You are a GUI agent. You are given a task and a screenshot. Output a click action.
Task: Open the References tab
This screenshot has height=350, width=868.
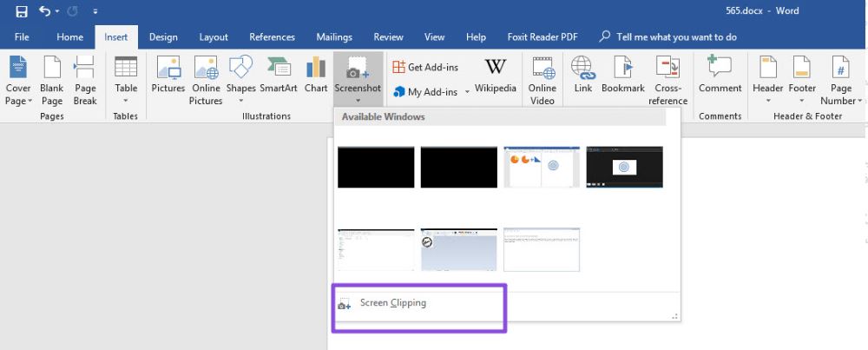tap(273, 37)
